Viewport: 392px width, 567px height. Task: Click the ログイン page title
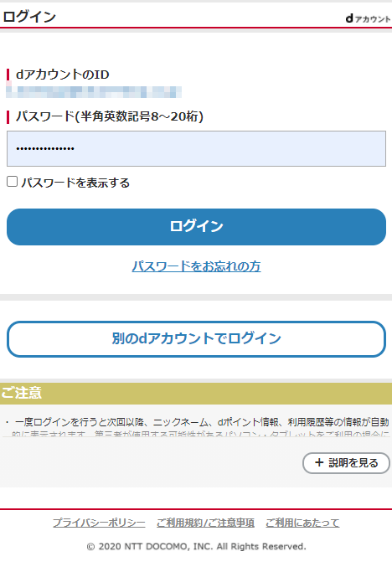[x=29, y=17]
